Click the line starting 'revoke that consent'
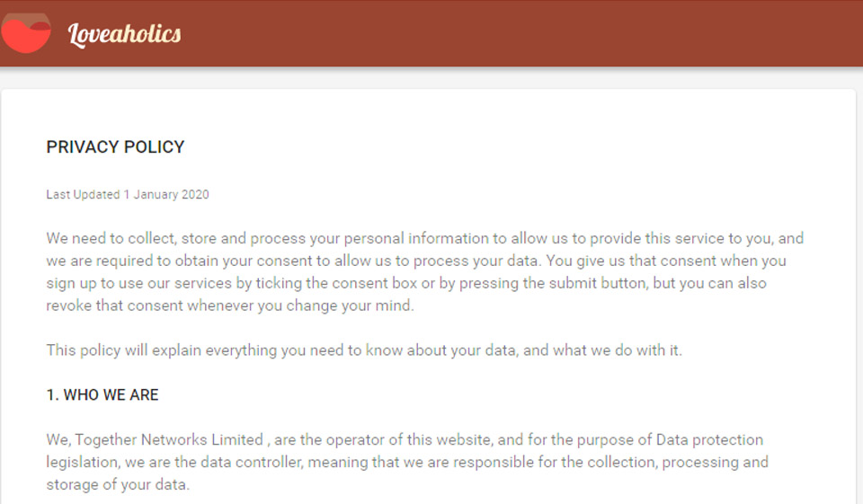Viewport: 863px width, 504px height. [x=230, y=305]
